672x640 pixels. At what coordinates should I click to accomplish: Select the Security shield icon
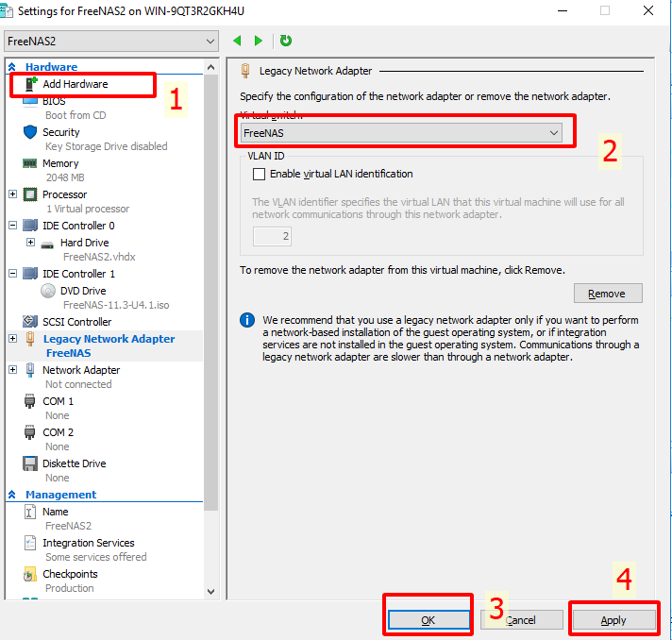(29, 133)
